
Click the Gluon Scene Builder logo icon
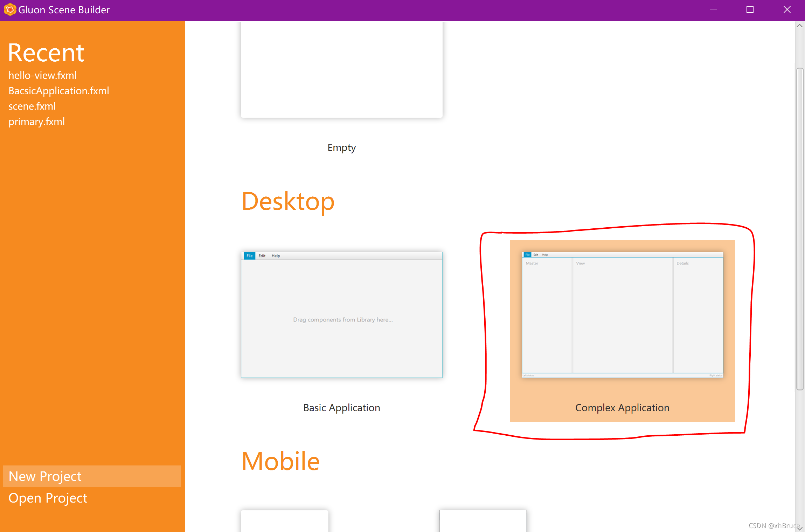pos(10,9)
